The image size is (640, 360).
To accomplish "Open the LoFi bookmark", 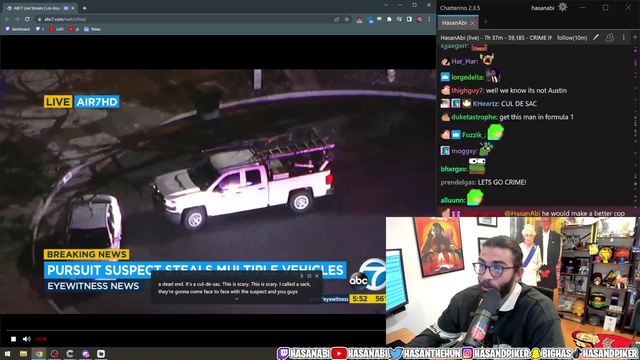I will tap(56, 29).
